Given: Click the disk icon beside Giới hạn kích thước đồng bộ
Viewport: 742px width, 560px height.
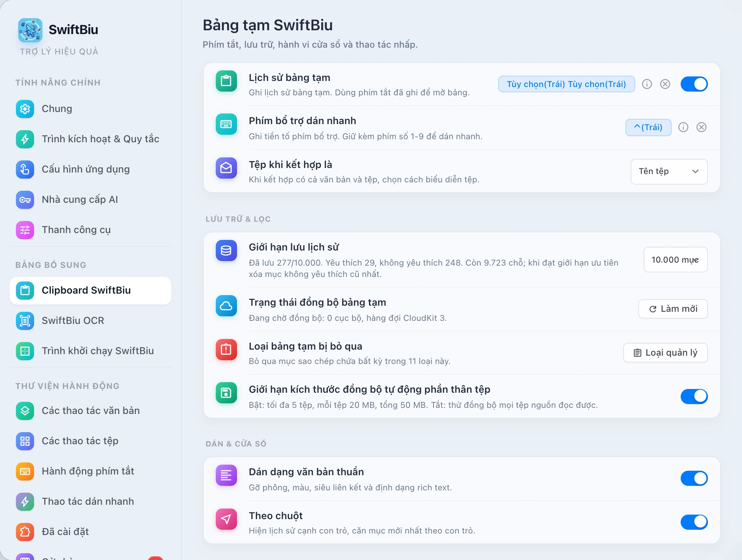Looking at the screenshot, I should pyautogui.click(x=226, y=393).
